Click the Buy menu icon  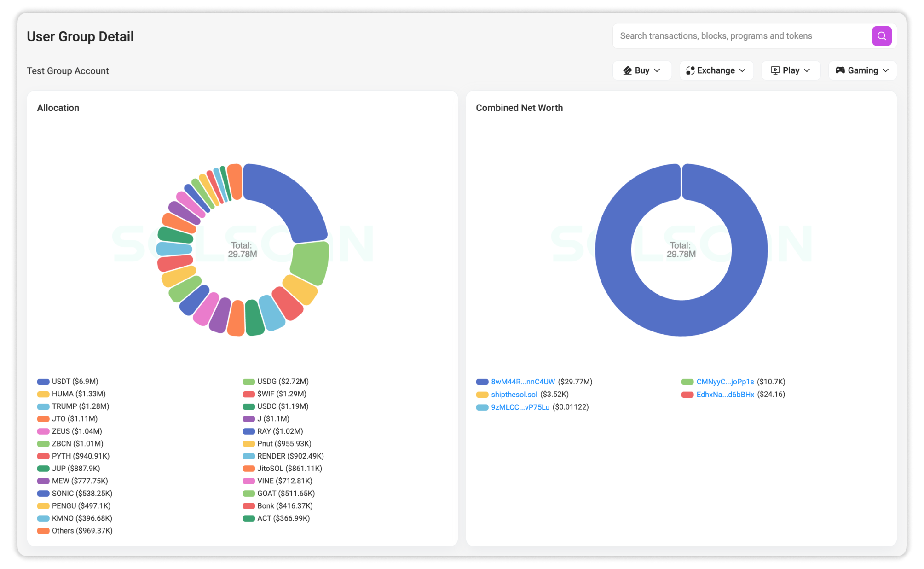pyautogui.click(x=627, y=70)
